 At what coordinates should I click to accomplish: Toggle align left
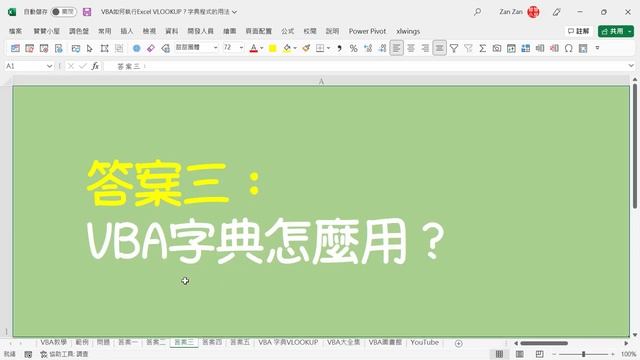point(396,48)
